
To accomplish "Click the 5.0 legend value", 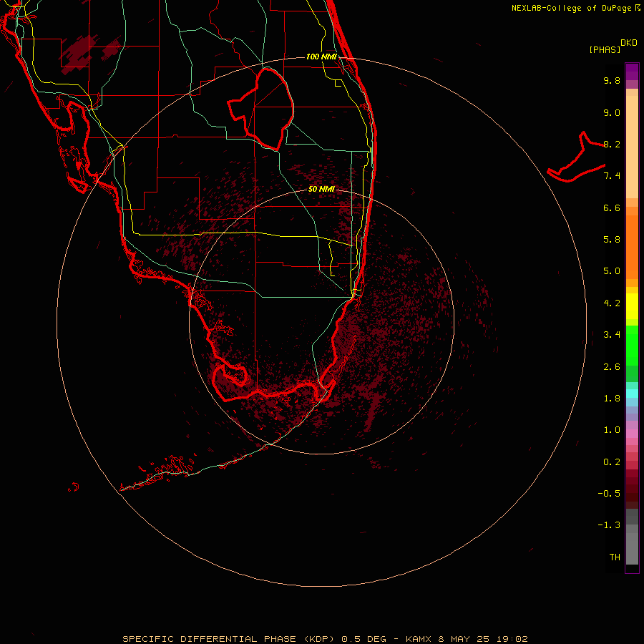I will (612, 271).
